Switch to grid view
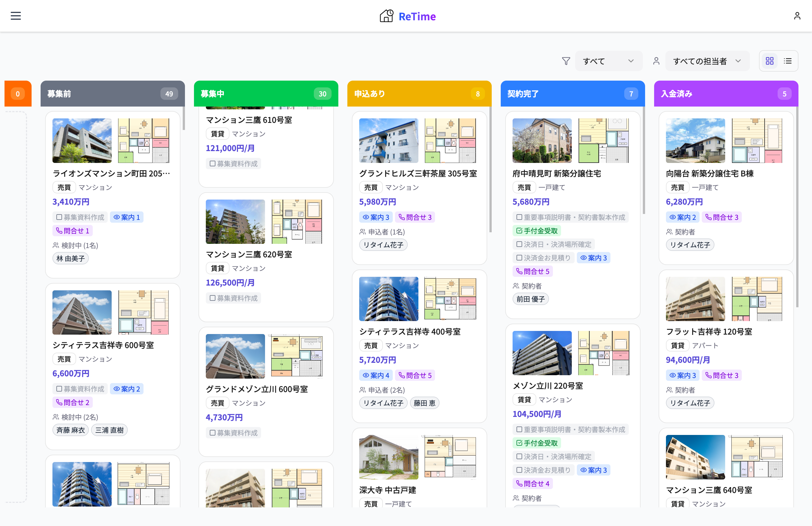The height and width of the screenshot is (526, 812). click(769, 61)
